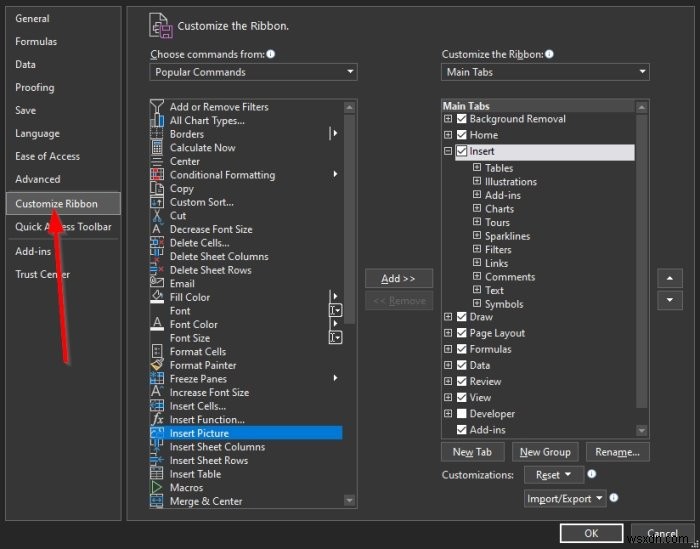Screen dimensions: 700x549
Task: Open the Reset dropdown button
Action: [x=554, y=475]
